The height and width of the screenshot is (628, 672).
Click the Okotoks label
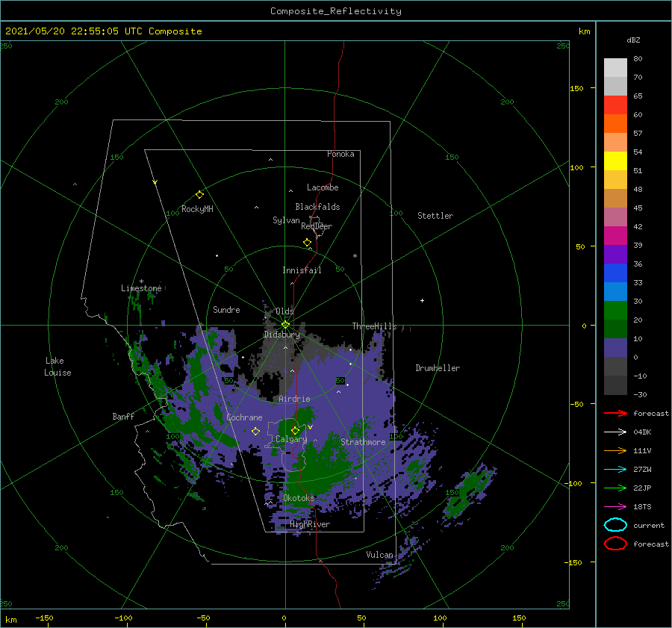[299, 497]
